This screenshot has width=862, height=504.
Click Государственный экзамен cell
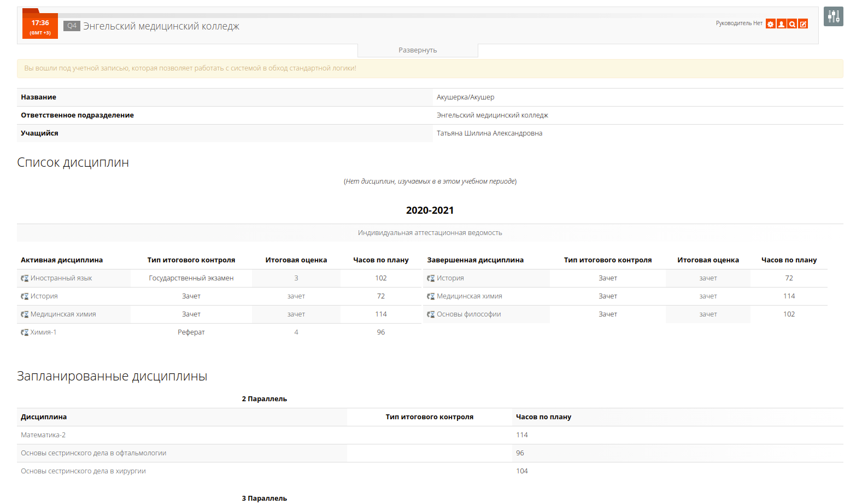(191, 278)
